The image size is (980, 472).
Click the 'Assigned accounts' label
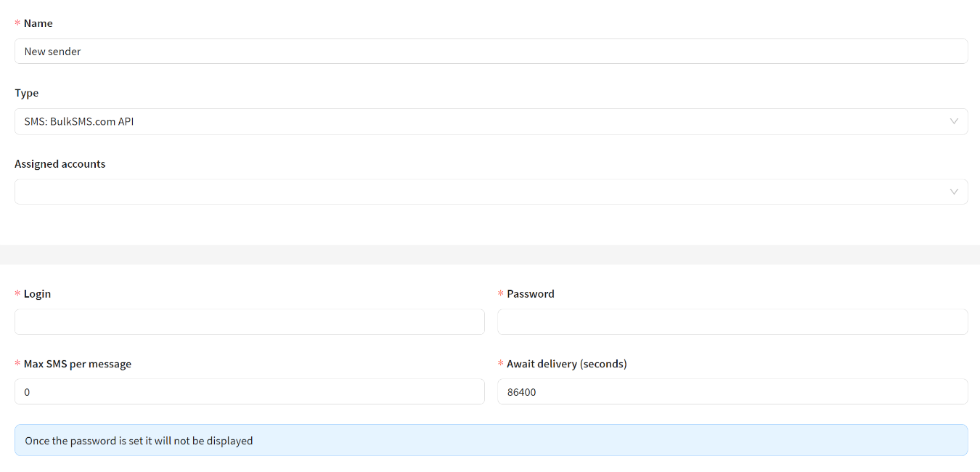[60, 164]
